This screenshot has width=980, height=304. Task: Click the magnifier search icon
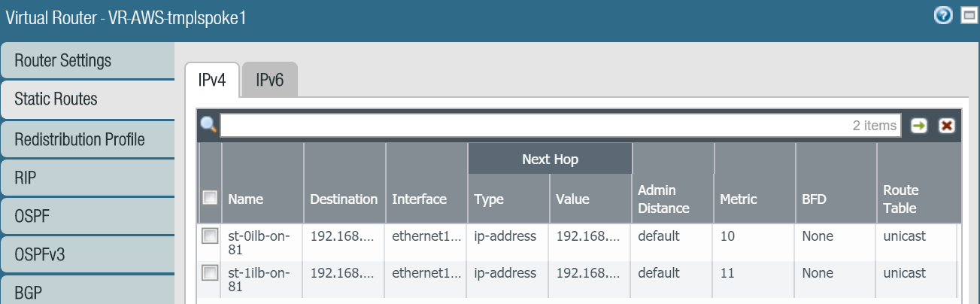pos(208,125)
